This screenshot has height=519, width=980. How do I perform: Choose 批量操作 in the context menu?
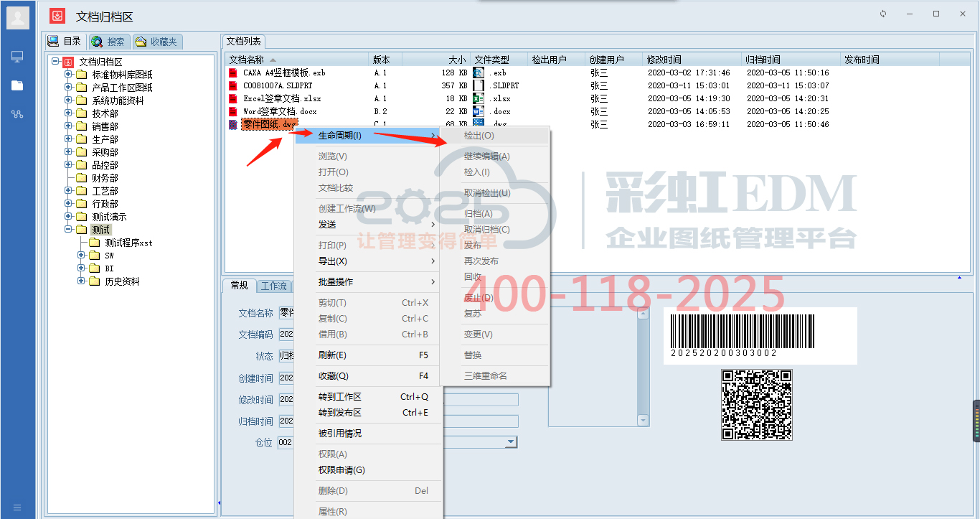tap(367, 282)
